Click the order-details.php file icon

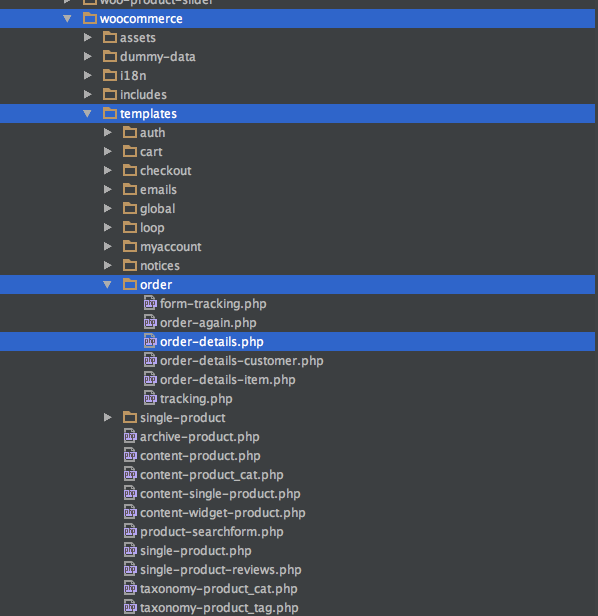point(150,341)
